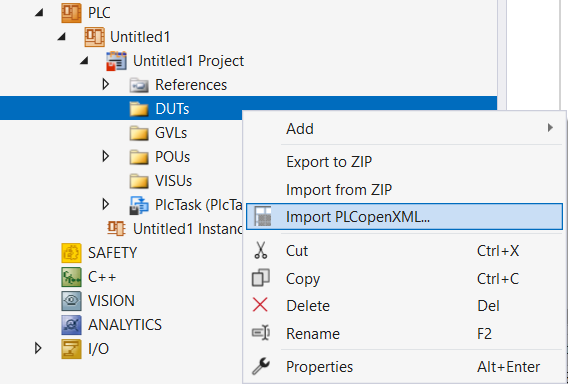Collapse the PLC tree node
Viewport: 568px width, 384px height.
[x=39, y=13]
